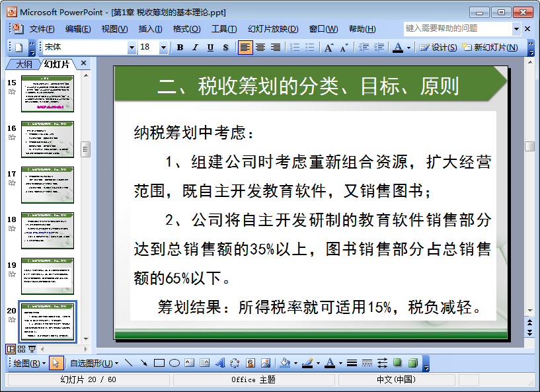540x392 pixels.
Task: Toggle italic formatting button
Action: (x=195, y=48)
